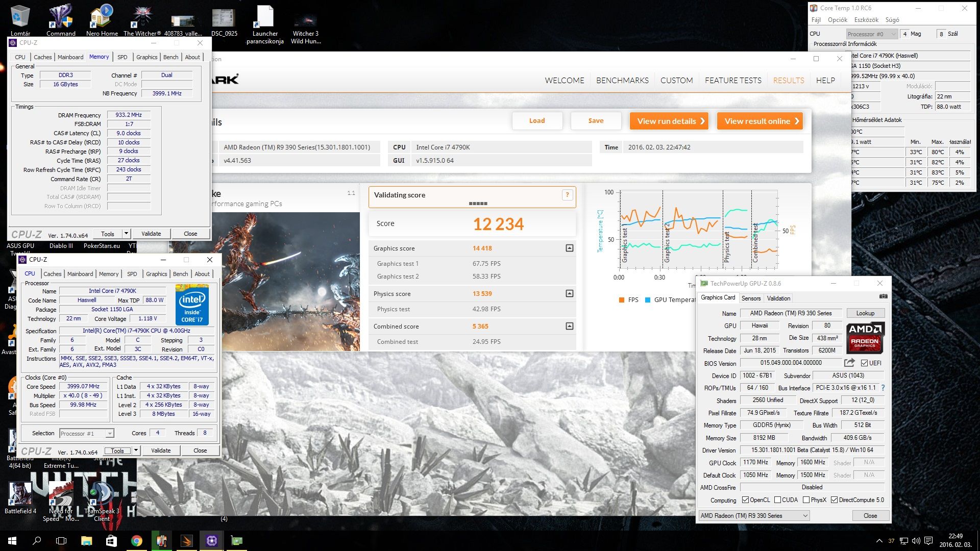The height and width of the screenshot is (551, 980).
Task: Open the Command desktop shortcut icon
Action: pos(61,19)
